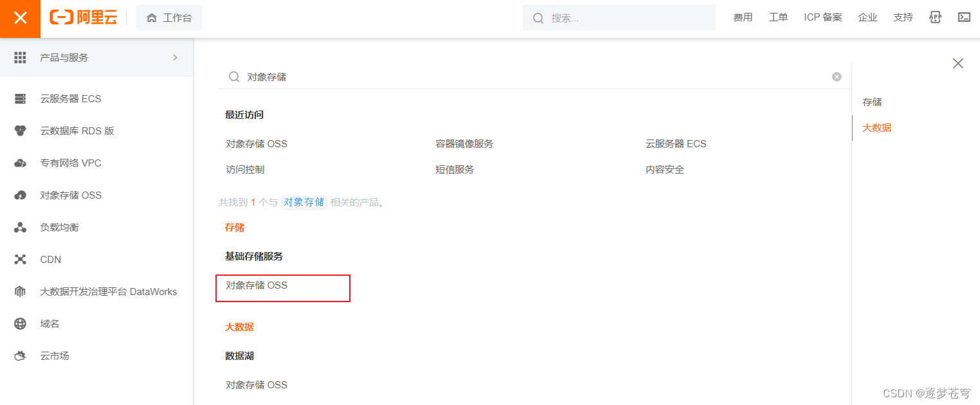Open the ICP 备案 menu
The height and width of the screenshot is (405, 980).
[822, 17]
